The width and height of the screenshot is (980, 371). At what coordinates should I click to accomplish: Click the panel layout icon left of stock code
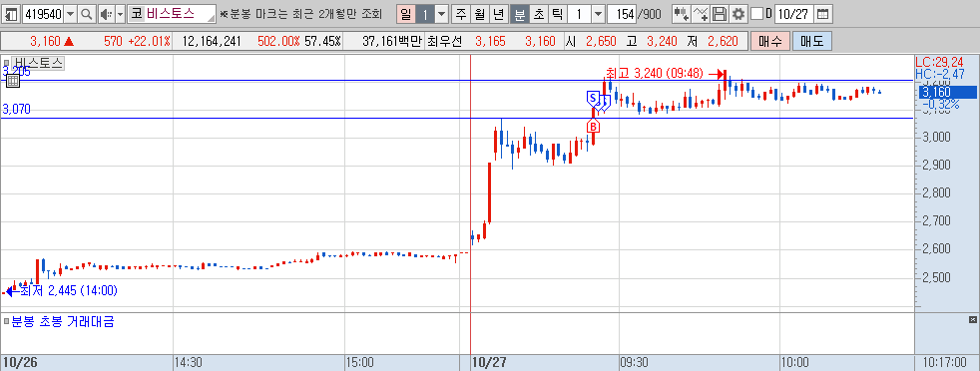point(12,13)
